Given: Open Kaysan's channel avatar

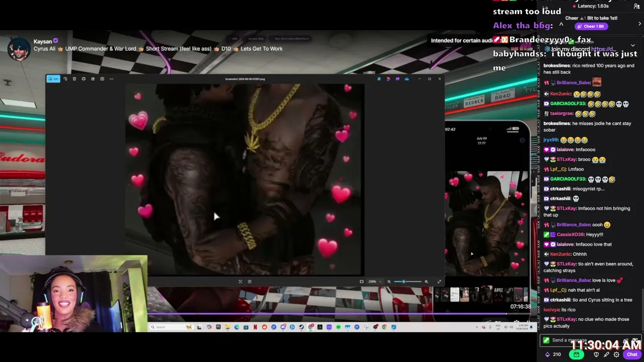Looking at the screenshot, I should (x=19, y=49).
